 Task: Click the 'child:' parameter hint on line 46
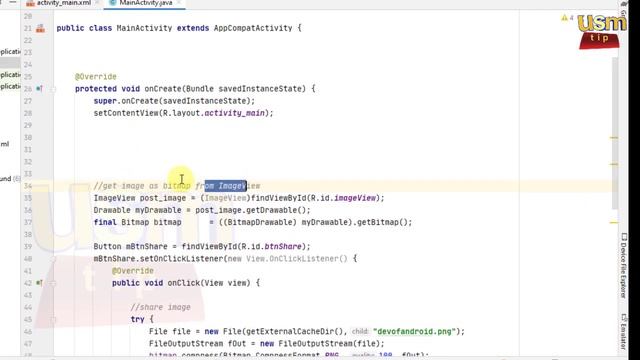click(x=360, y=331)
